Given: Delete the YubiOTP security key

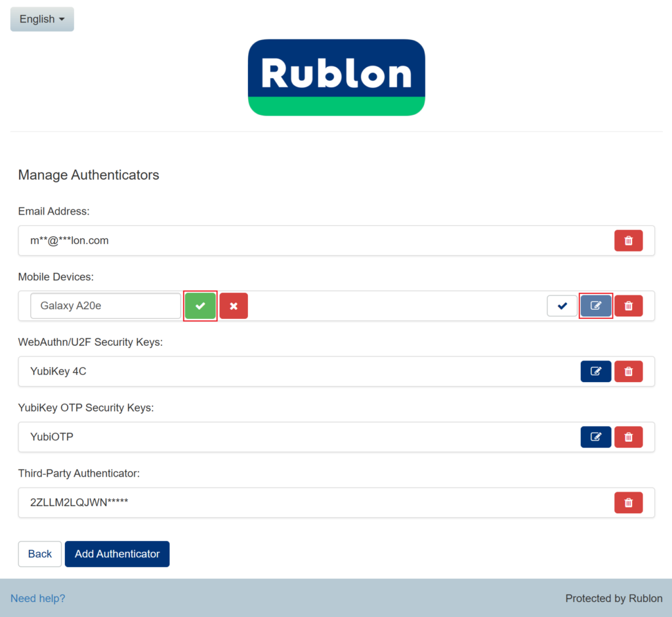Looking at the screenshot, I should coord(628,436).
